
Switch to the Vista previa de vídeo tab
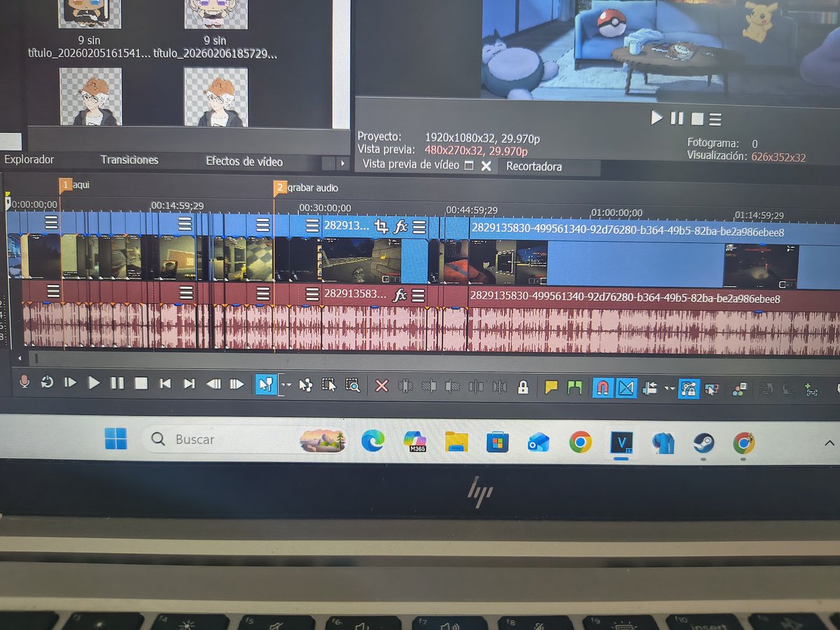click(x=411, y=165)
